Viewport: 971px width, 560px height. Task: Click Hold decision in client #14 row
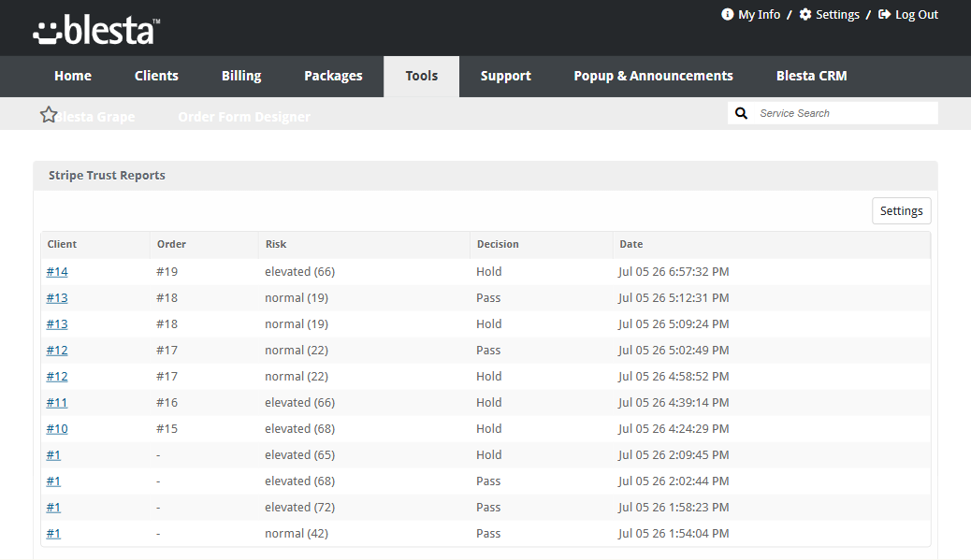488,272
